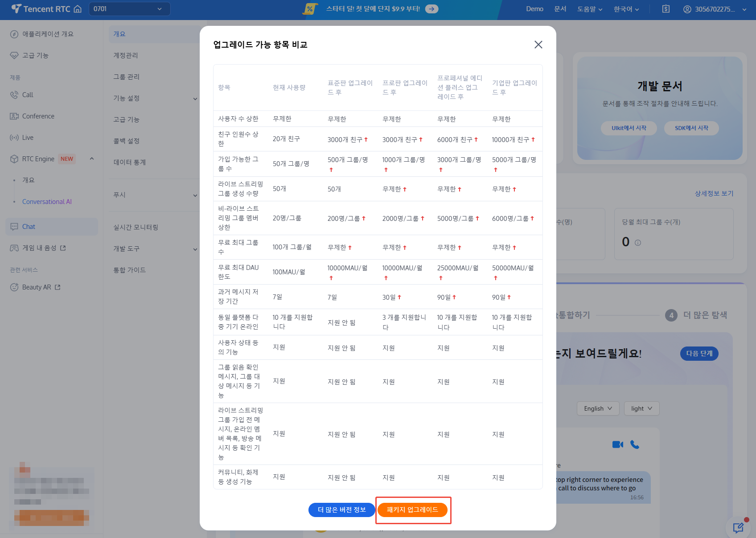
Task: Open the Demo link in top bar
Action: (534, 9)
